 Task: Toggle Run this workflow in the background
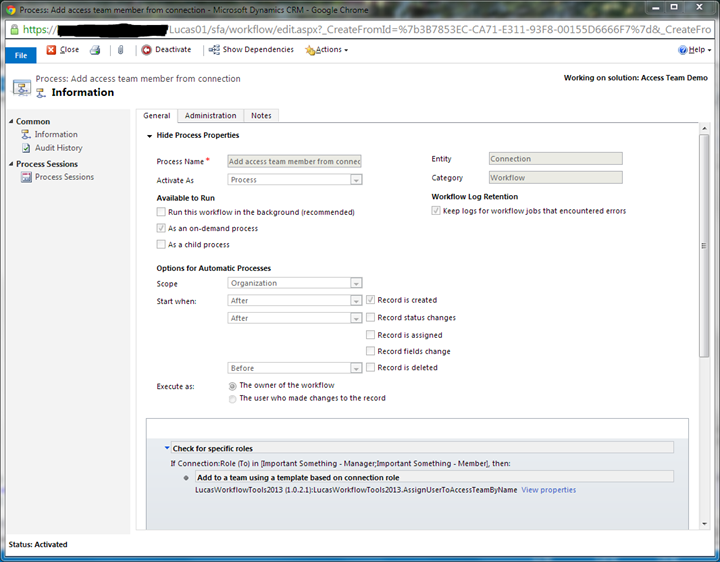coord(161,212)
